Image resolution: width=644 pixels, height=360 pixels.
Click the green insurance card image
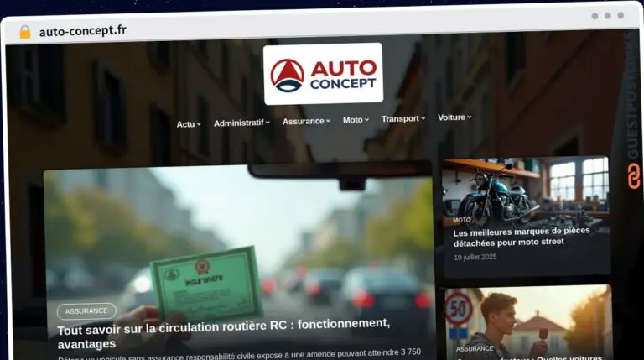coord(207,284)
